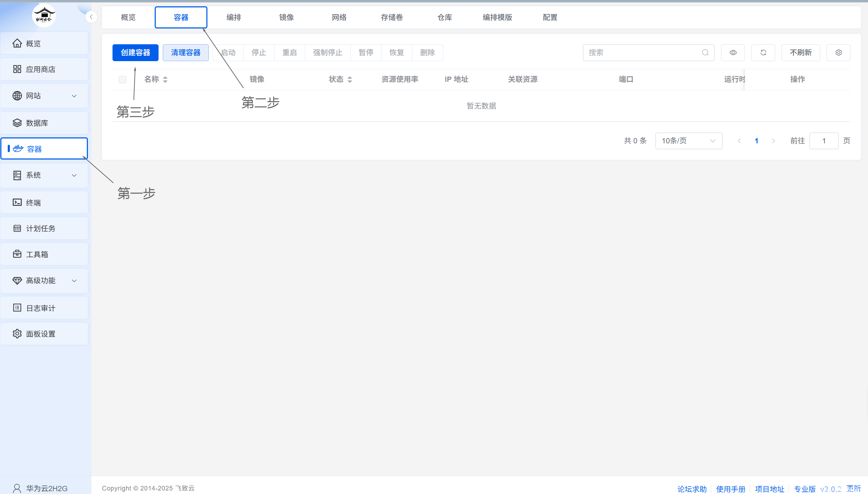Collapse the sidebar with the arrow button

(x=91, y=17)
